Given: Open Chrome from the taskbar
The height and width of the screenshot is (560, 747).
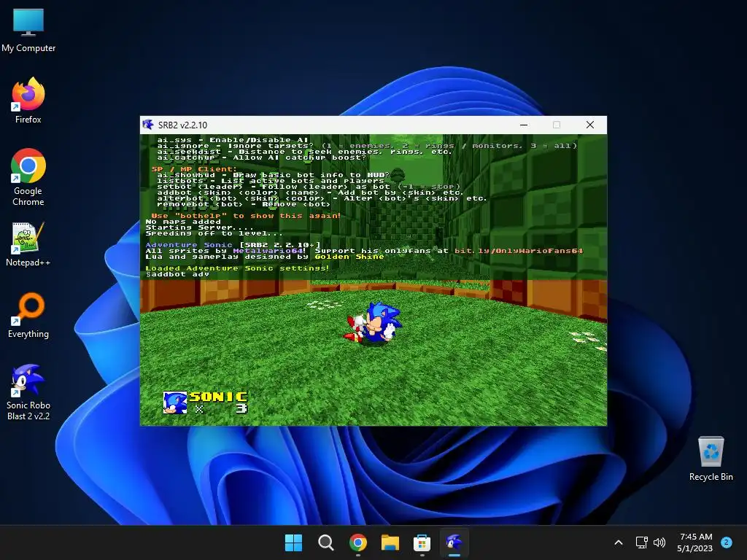Looking at the screenshot, I should pos(357,542).
